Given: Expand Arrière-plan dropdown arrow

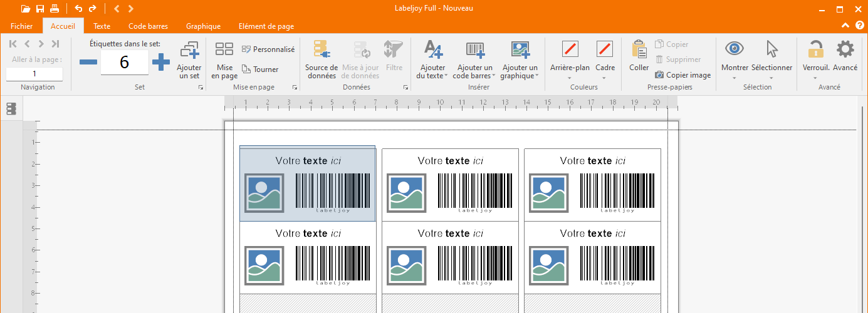Looking at the screenshot, I should point(570,78).
